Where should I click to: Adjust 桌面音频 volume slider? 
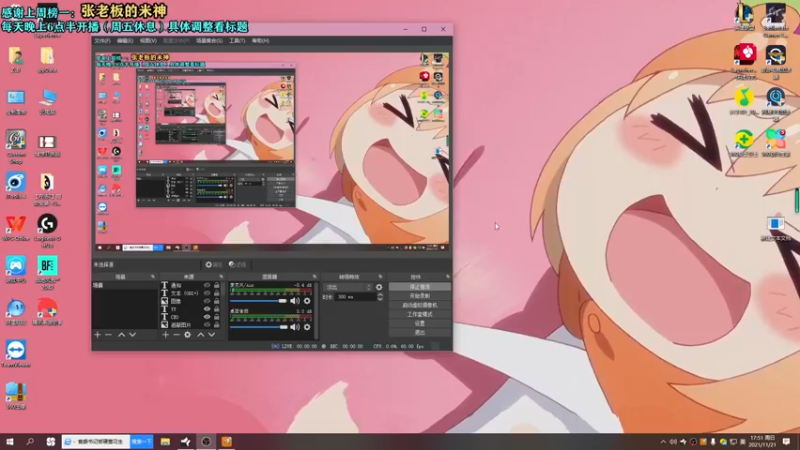coord(259,327)
